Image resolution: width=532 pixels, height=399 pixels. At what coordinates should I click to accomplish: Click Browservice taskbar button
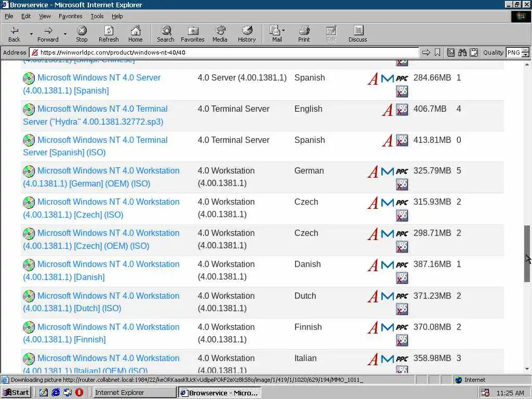pos(220,393)
